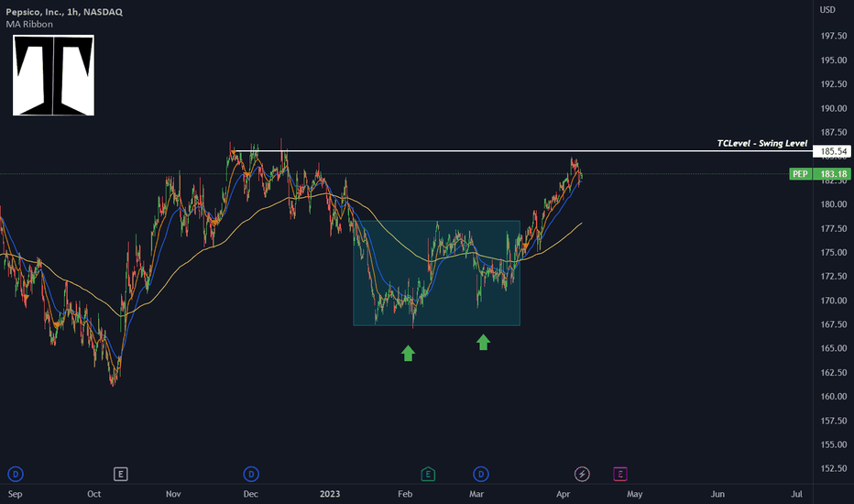Click the 162.50 price axis label
The image size is (854, 504).
[834, 372]
